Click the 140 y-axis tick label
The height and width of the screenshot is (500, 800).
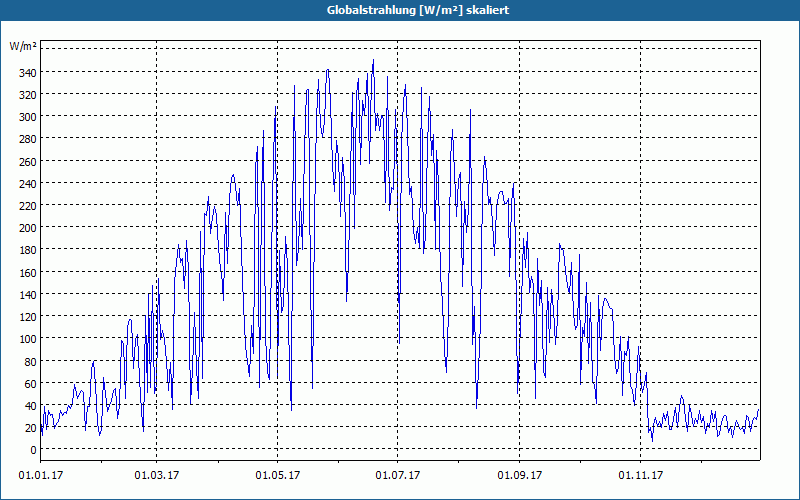click(27, 294)
